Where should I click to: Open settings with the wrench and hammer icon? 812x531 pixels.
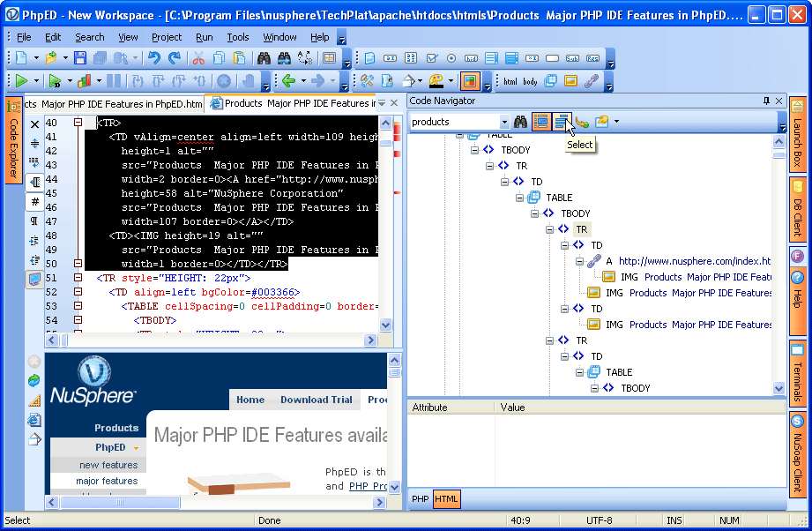coord(367,81)
